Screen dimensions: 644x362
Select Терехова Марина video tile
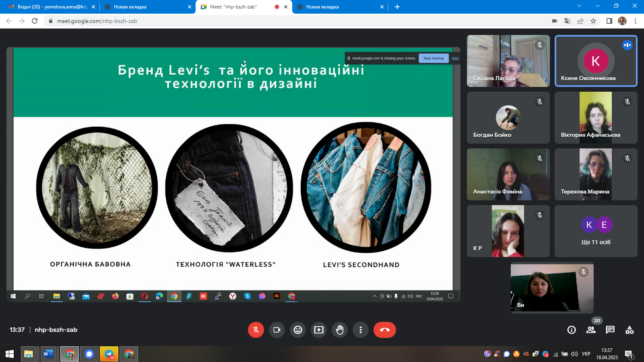click(x=596, y=174)
